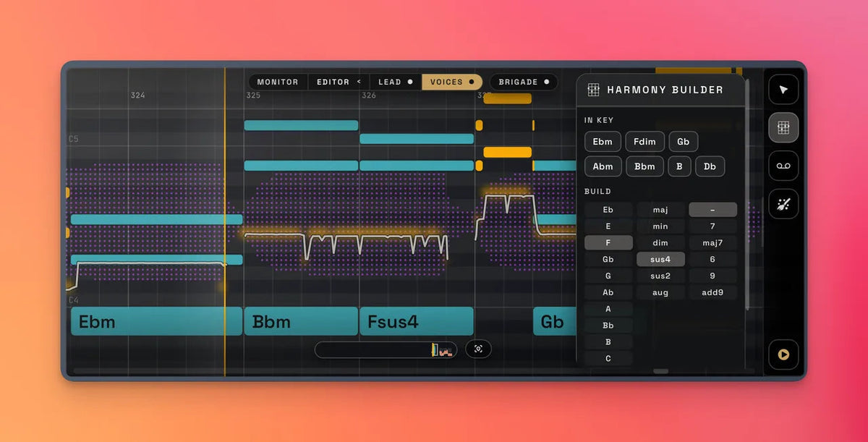Toggle the Lead tab dot indicator
Screen dimensions: 868x442
[410, 82]
